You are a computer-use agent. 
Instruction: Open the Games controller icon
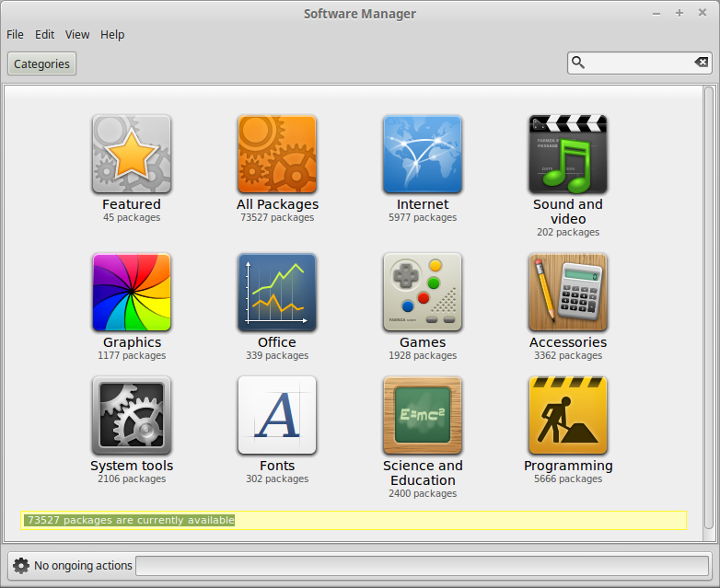tap(423, 292)
